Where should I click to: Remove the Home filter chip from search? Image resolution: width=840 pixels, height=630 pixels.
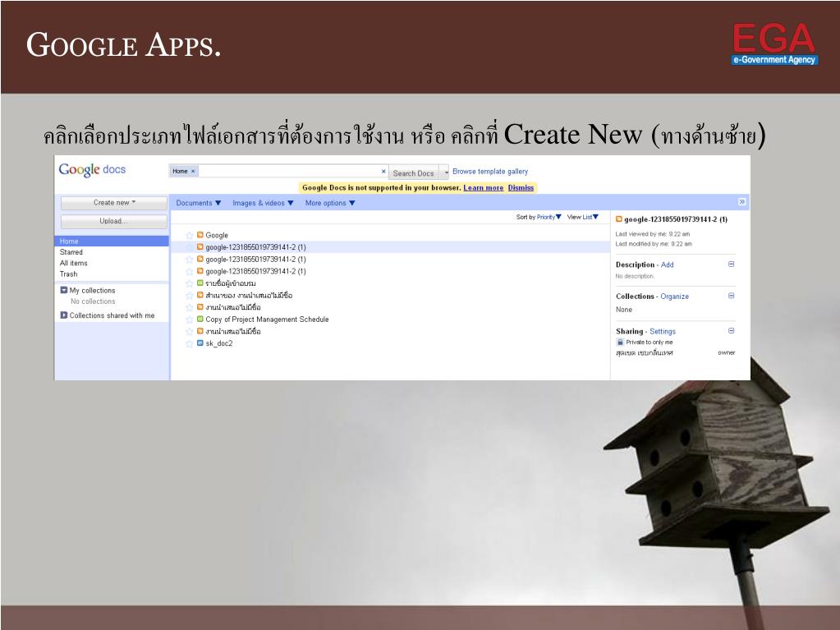(193, 172)
